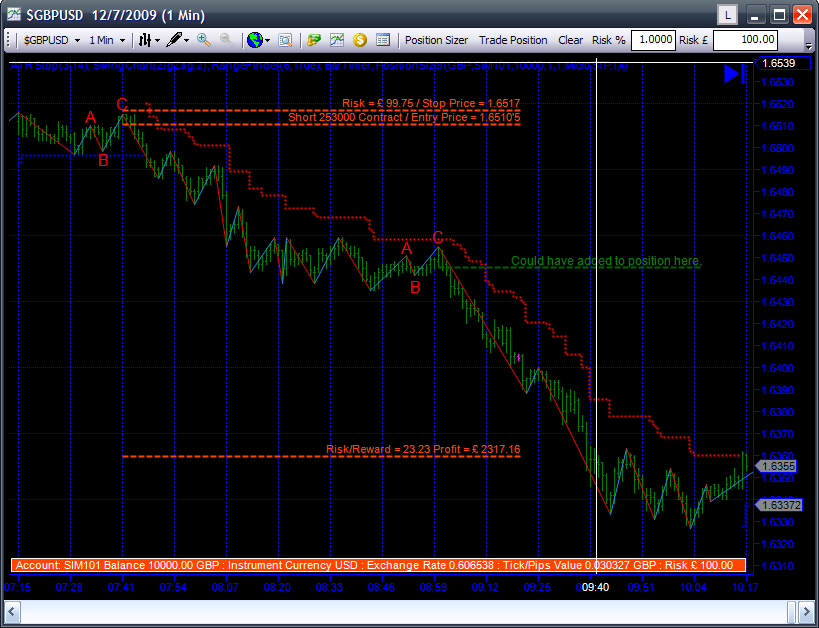Click the toolbar overflow arrow at right

(809, 46)
